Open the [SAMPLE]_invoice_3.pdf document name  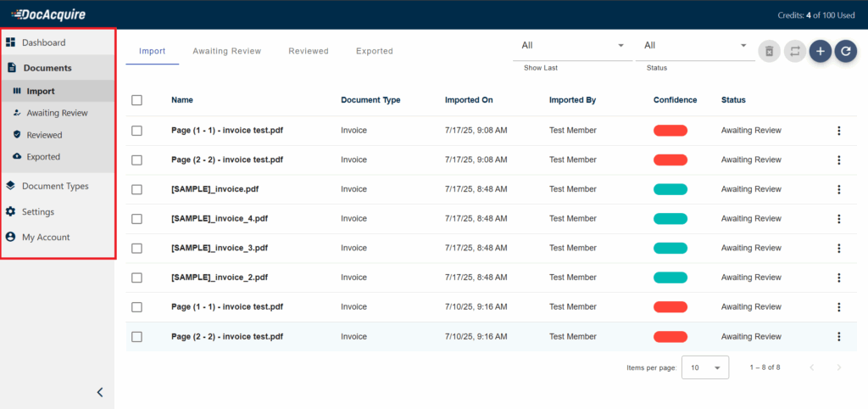coord(220,248)
